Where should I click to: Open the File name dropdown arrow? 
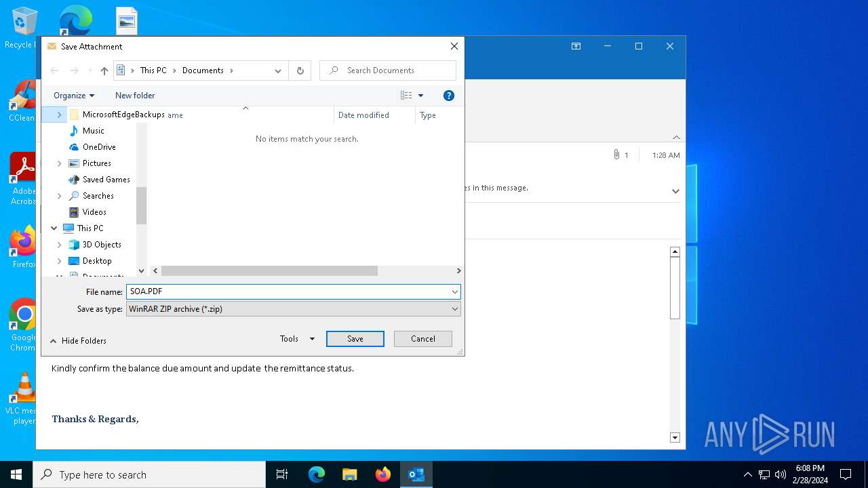click(x=454, y=291)
